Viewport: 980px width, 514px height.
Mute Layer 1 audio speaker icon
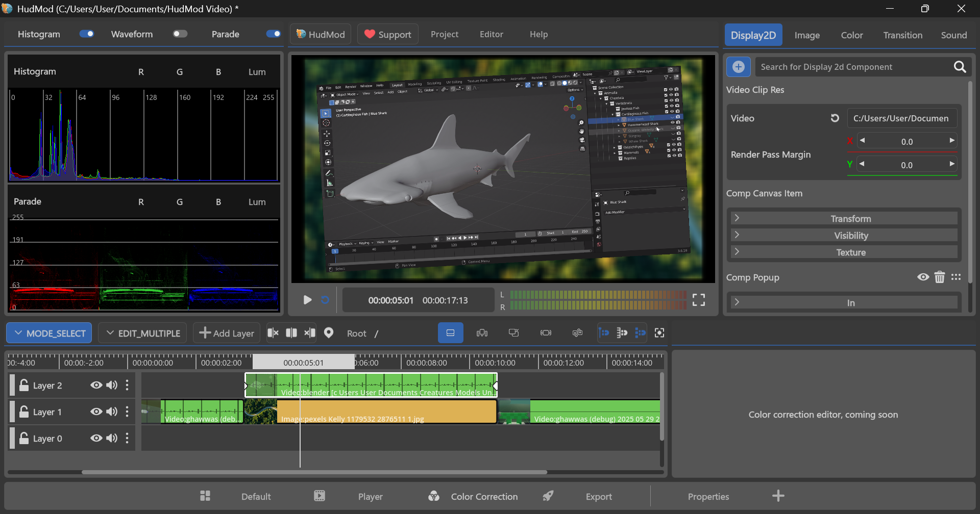pyautogui.click(x=112, y=412)
